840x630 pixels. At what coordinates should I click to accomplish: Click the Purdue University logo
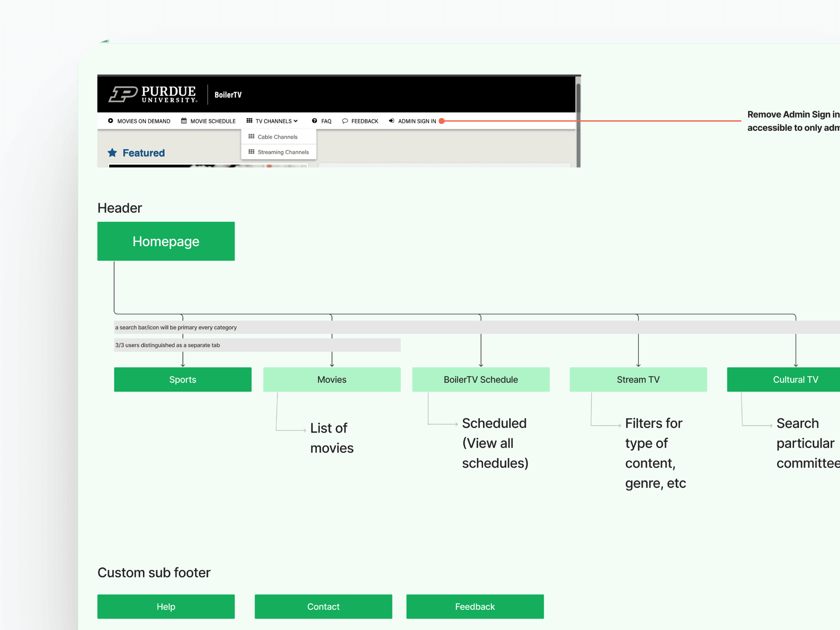153,94
